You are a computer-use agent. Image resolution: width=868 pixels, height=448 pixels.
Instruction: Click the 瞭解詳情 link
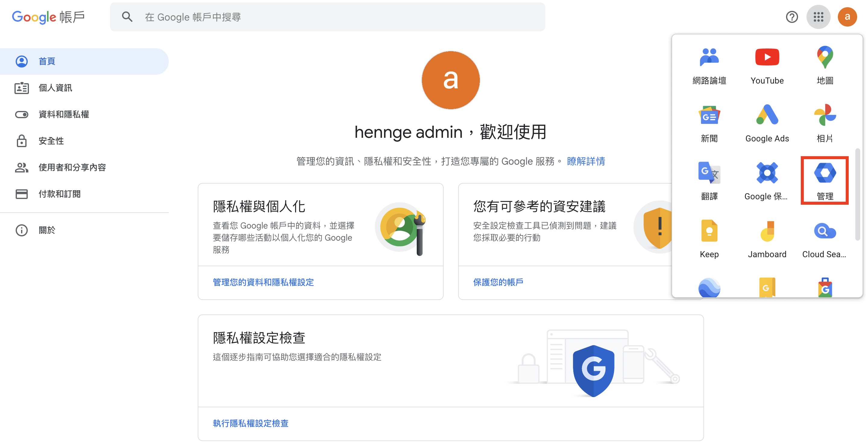586,162
